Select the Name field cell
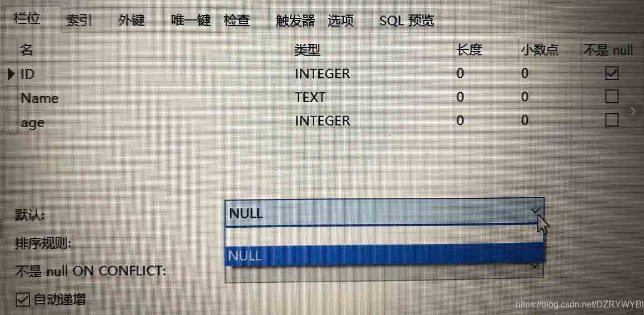 [x=154, y=97]
